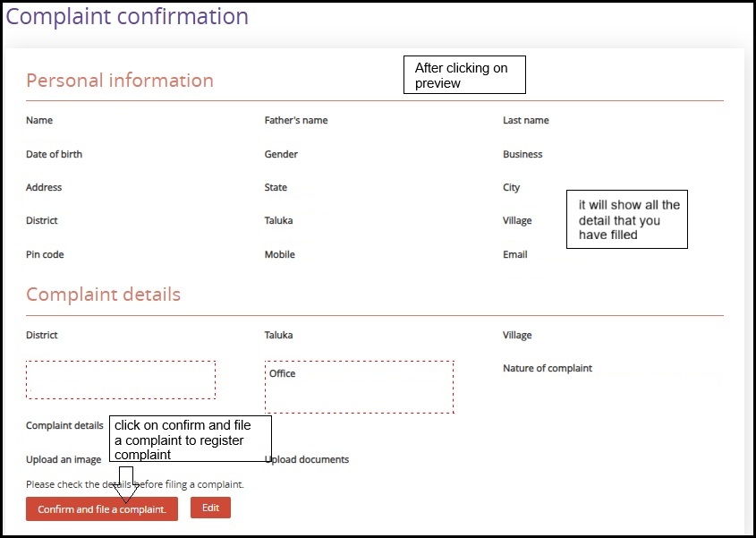
Task: Select the Nature of complaint label
Action: [x=548, y=368]
